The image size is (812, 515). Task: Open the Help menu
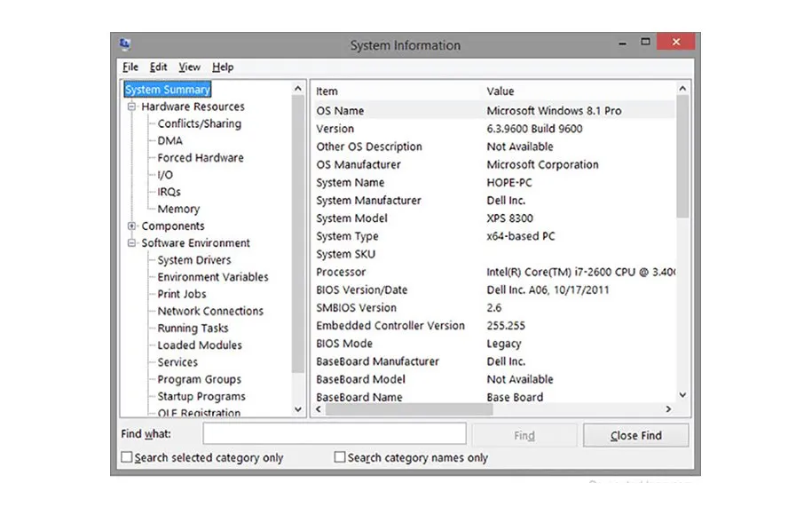tap(223, 67)
